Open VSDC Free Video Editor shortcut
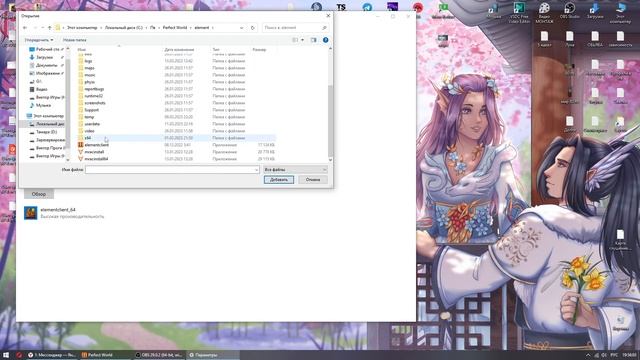The height and width of the screenshot is (360, 640). [x=519, y=12]
